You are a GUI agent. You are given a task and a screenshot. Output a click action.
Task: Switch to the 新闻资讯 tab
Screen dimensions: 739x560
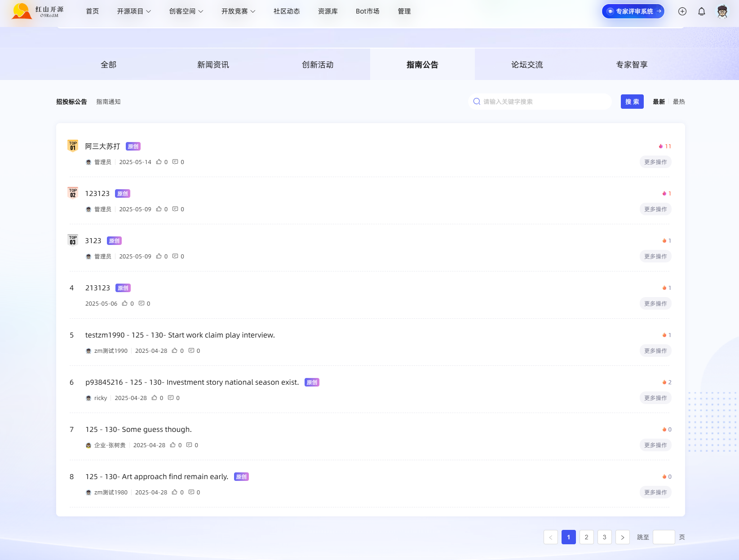click(213, 64)
